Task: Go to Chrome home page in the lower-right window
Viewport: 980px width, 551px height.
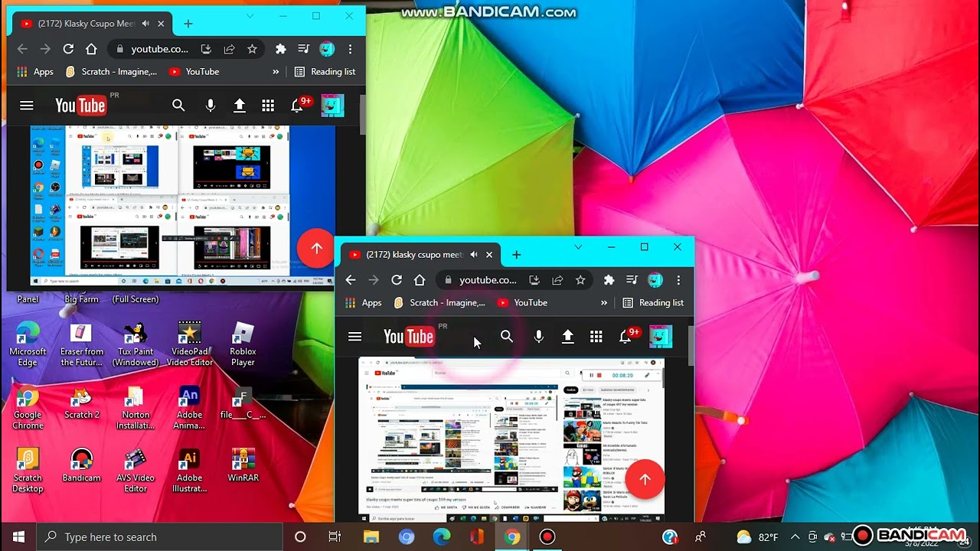Action: [420, 280]
